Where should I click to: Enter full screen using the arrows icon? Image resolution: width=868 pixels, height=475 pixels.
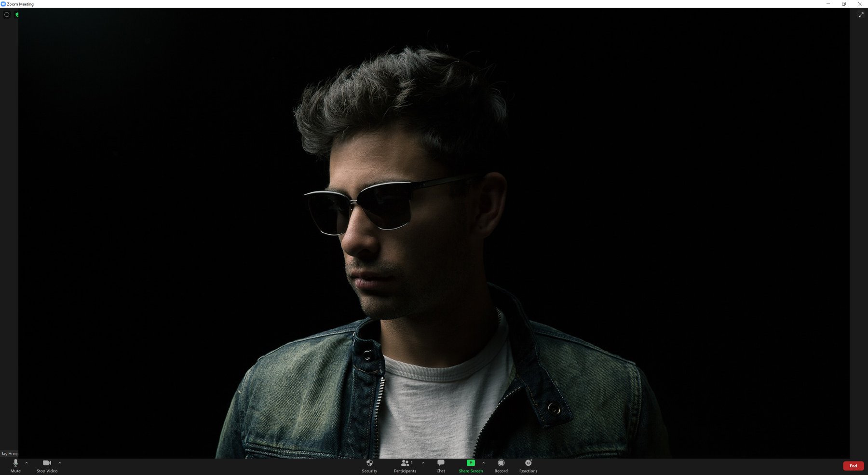[x=861, y=15]
